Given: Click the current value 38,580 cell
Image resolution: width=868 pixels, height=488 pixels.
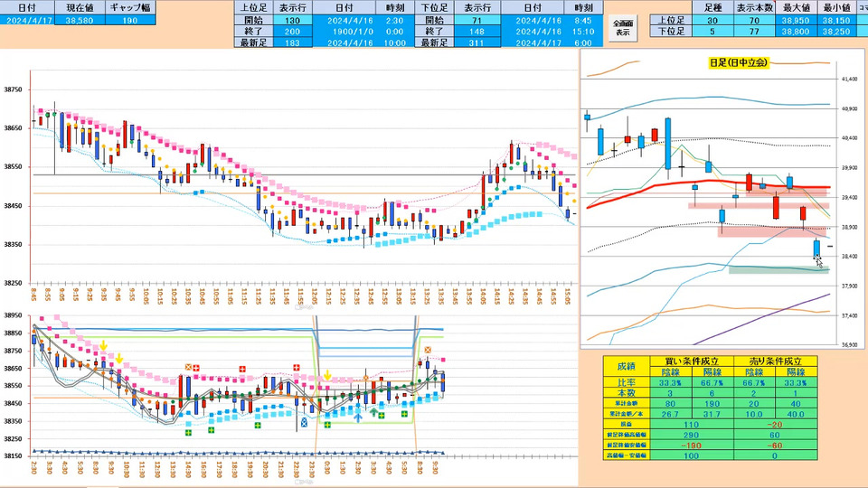Looking at the screenshot, I should click(x=80, y=21).
